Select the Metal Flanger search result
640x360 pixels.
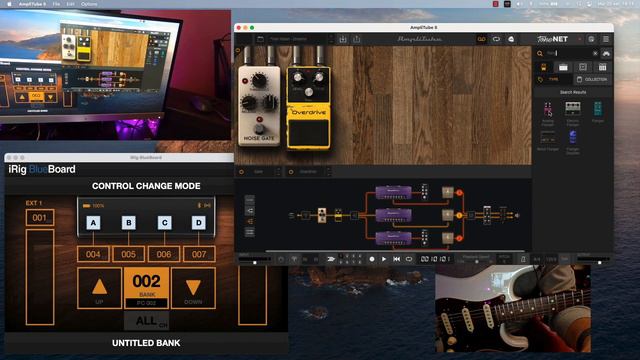point(548,139)
